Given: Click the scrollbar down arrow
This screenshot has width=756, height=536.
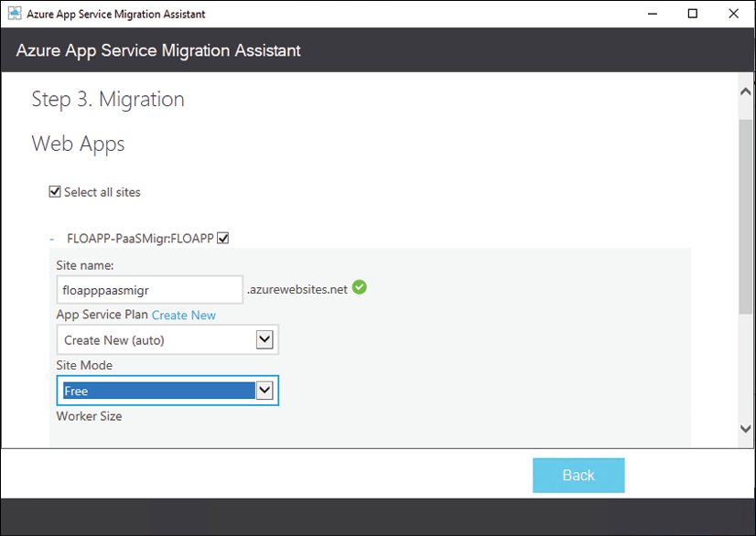Looking at the screenshot, I should point(745,428).
